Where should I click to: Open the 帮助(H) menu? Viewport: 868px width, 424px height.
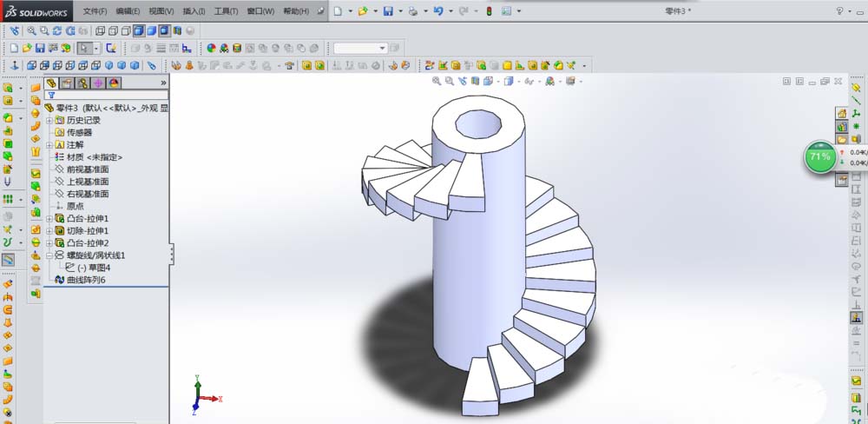(x=296, y=11)
